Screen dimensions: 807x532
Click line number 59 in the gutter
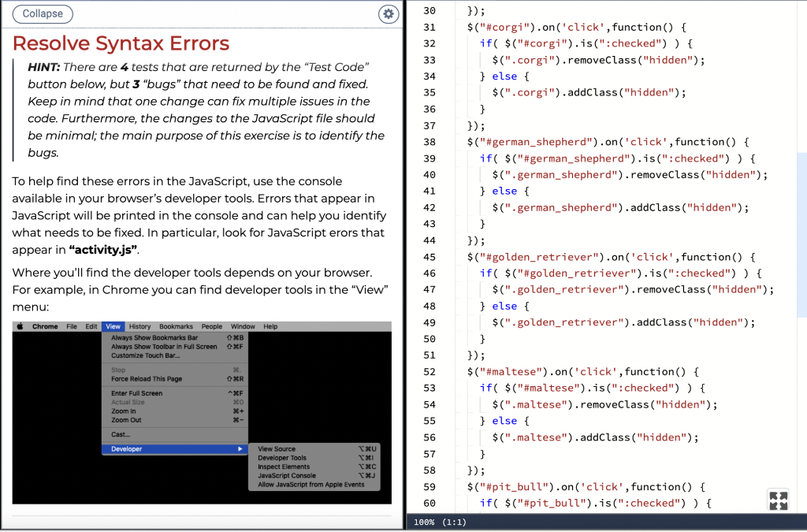point(430,487)
